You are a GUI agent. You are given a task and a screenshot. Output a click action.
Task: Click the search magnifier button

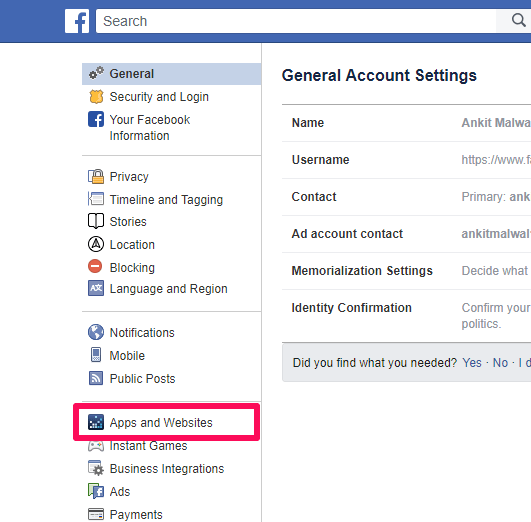(x=518, y=21)
